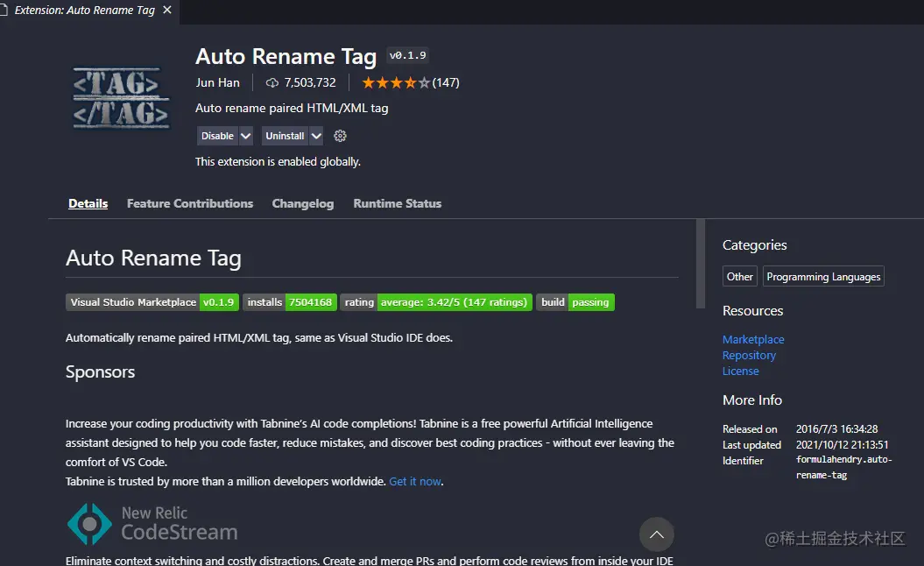The width and height of the screenshot is (924, 566).
Task: Click the Disable button
Action: point(217,136)
